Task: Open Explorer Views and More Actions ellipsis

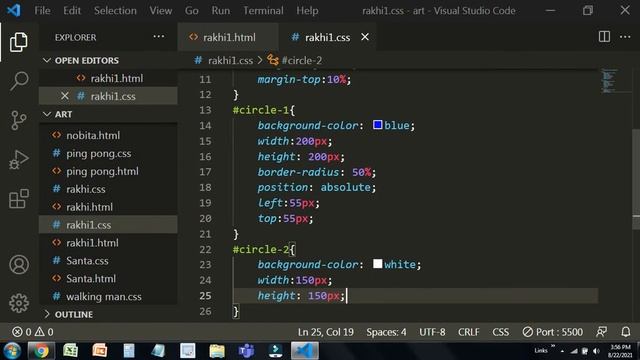Action: pyautogui.click(x=159, y=37)
